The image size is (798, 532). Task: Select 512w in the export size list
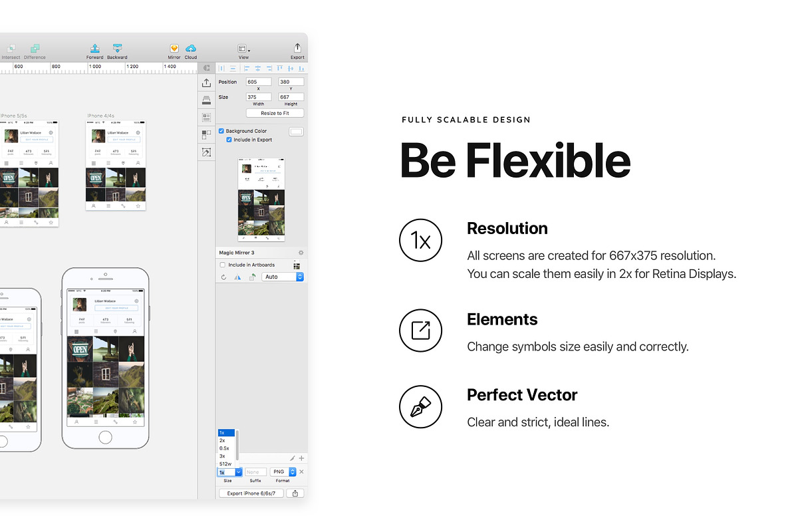coord(225,464)
